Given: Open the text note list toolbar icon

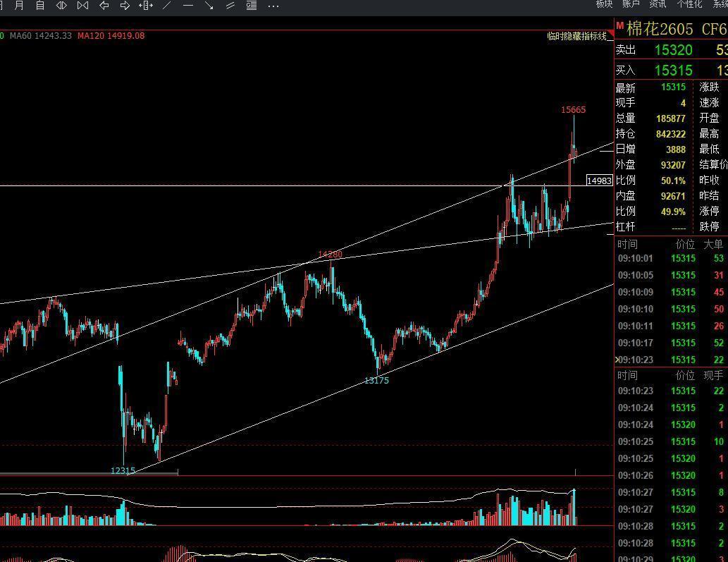Looking at the screenshot, I should 252,6.
